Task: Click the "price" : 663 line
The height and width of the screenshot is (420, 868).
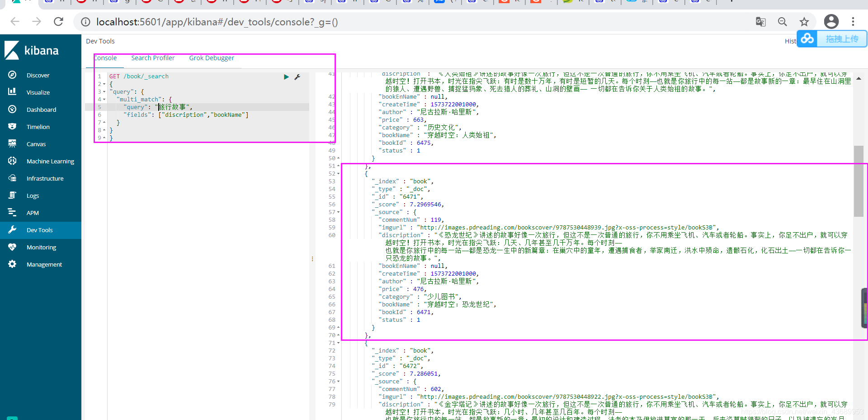Action: (402, 120)
